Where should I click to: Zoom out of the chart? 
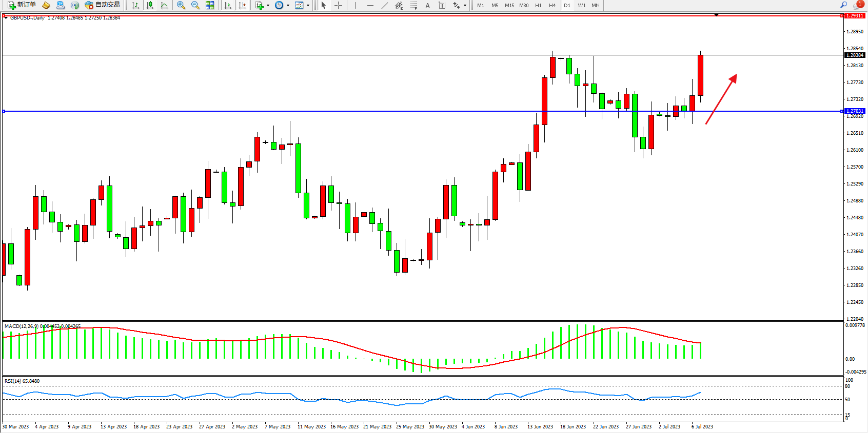pyautogui.click(x=195, y=5)
